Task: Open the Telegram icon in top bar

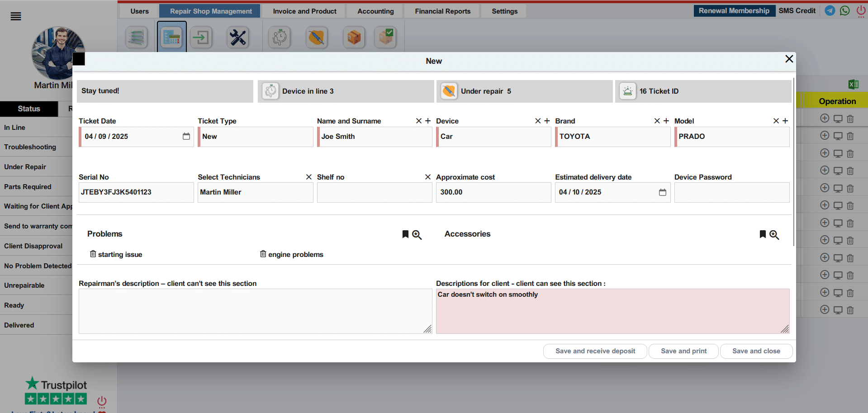Action: 830,10
